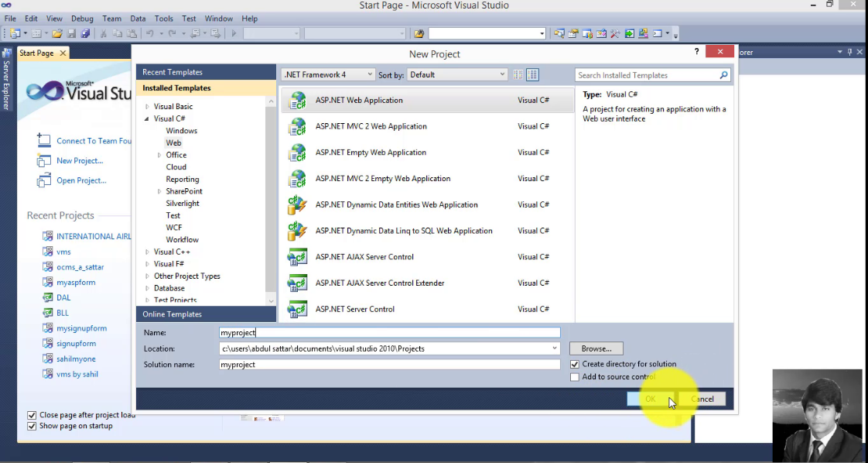Viewport: 868px width, 463px height.
Task: Open the File menu
Action: tap(10, 19)
